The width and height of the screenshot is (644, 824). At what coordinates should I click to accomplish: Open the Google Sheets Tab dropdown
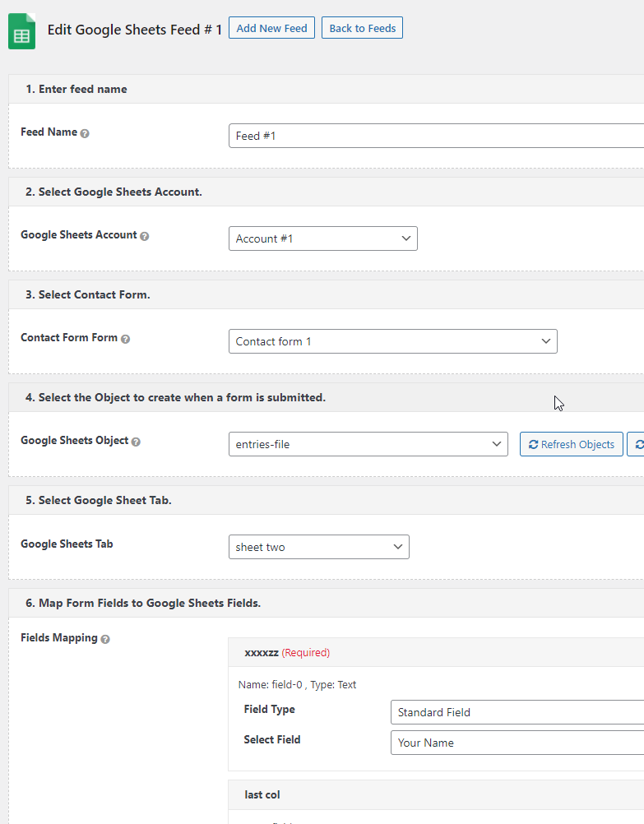tap(318, 547)
